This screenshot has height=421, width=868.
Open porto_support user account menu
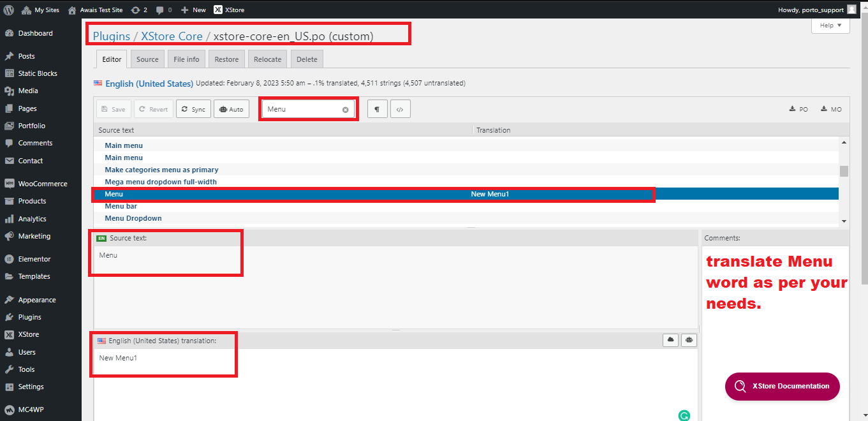pyautogui.click(x=817, y=10)
